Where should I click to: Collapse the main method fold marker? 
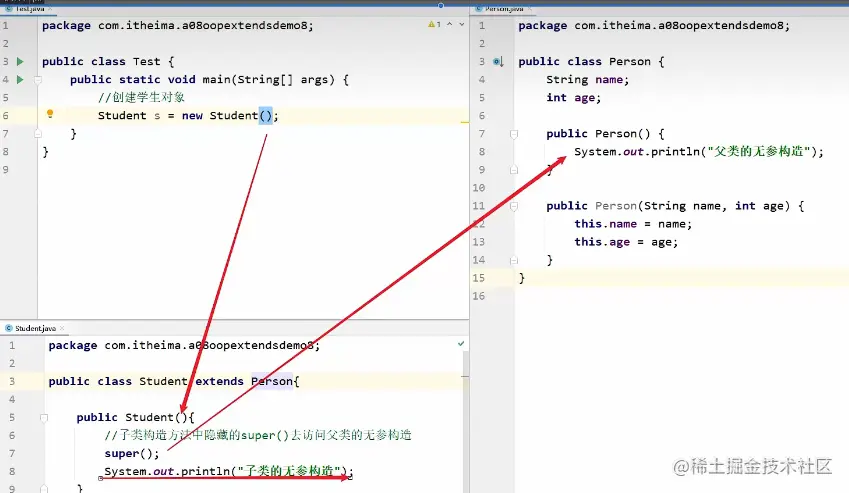pos(38,80)
